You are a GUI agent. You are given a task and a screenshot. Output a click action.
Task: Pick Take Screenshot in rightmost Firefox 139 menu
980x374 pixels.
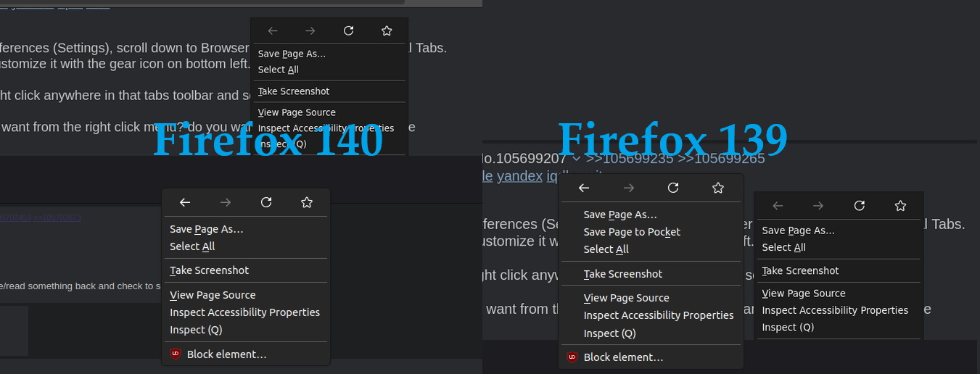(800, 270)
